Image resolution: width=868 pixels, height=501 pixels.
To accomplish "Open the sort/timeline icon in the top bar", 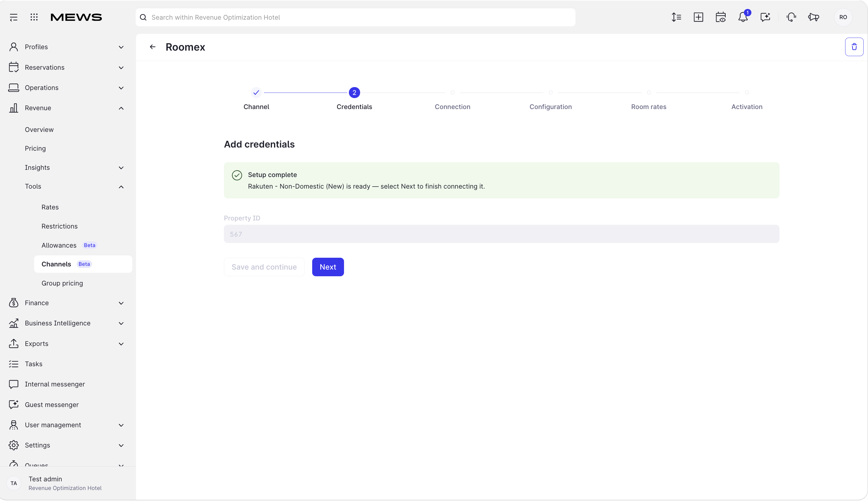I will tap(676, 17).
